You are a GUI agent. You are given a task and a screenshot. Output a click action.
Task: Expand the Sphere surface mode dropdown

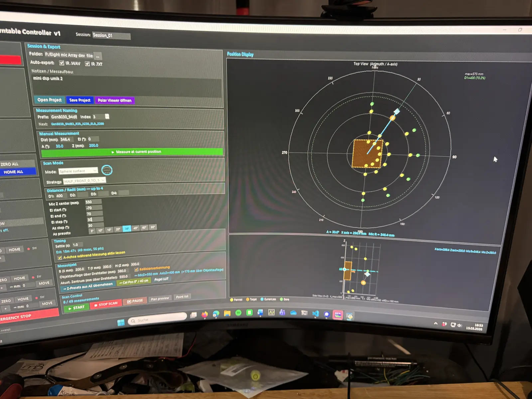[x=78, y=171]
